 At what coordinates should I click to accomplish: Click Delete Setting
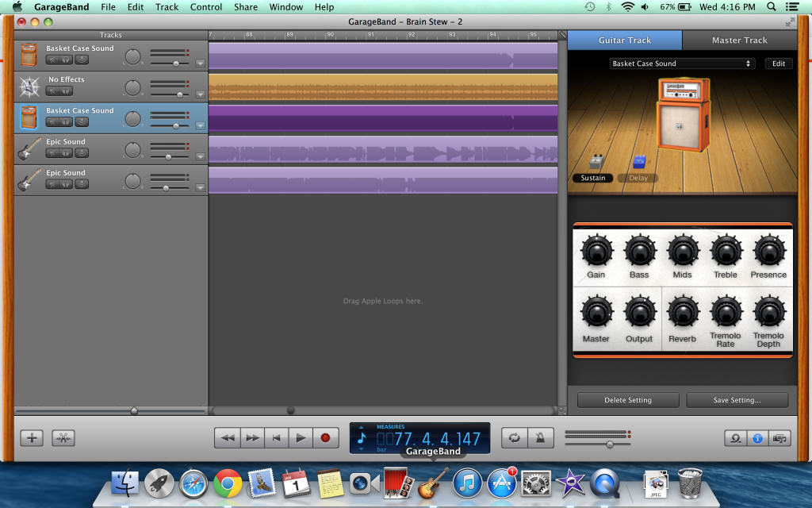(x=628, y=400)
